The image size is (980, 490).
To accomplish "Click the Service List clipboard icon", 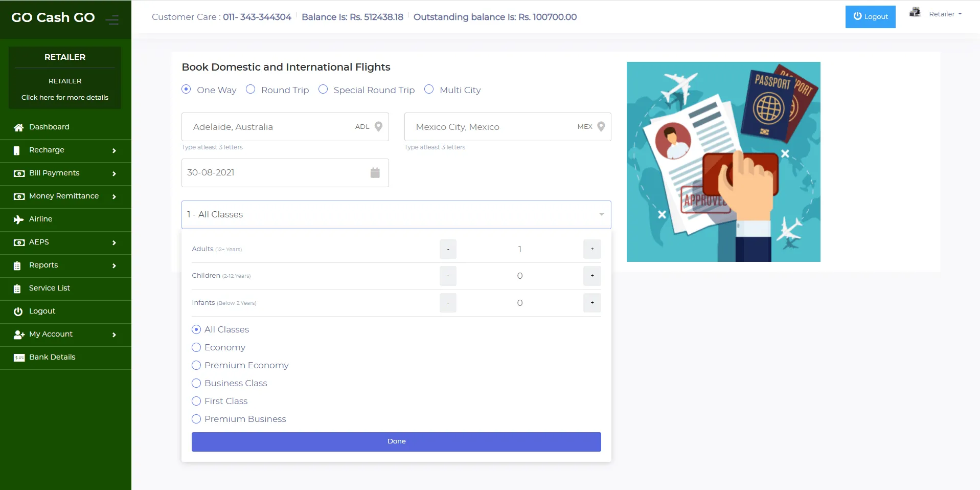I will [x=17, y=288].
